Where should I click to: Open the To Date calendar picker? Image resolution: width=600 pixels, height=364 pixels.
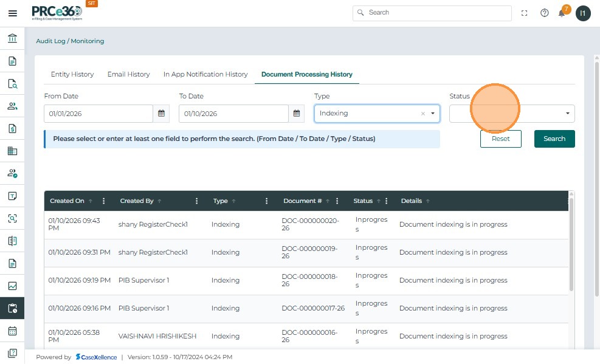[x=296, y=114]
